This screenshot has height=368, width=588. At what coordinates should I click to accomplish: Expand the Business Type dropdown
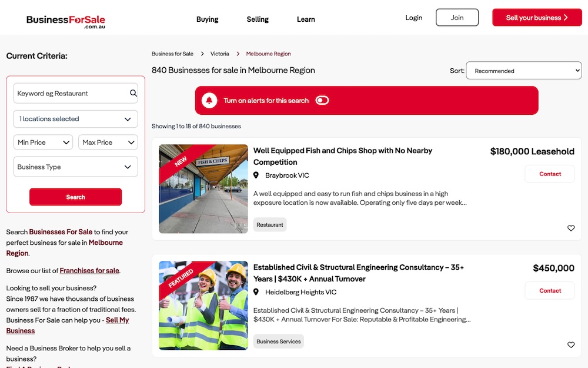(x=75, y=167)
